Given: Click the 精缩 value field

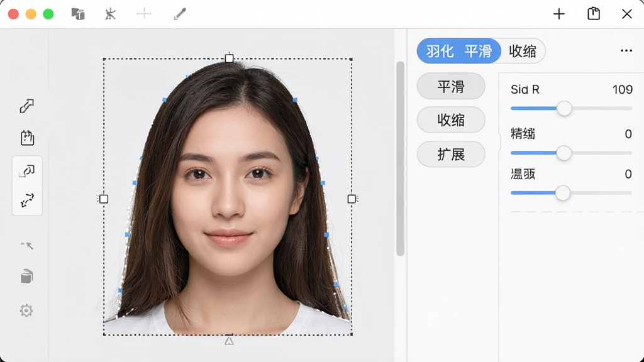Looking at the screenshot, I should (x=628, y=134).
